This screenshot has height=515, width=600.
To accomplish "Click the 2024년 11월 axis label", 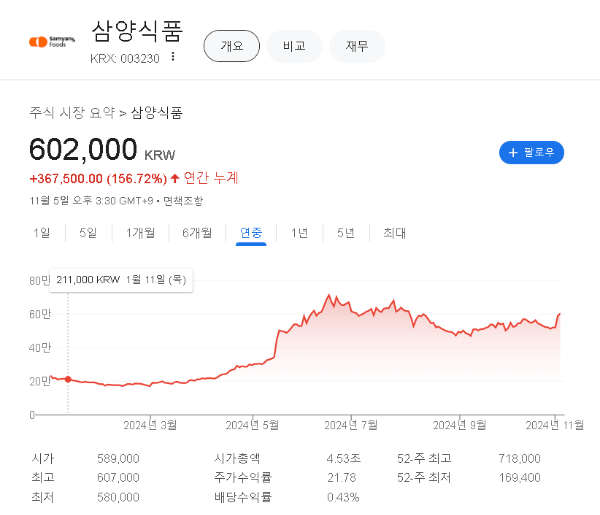I will [x=554, y=425].
